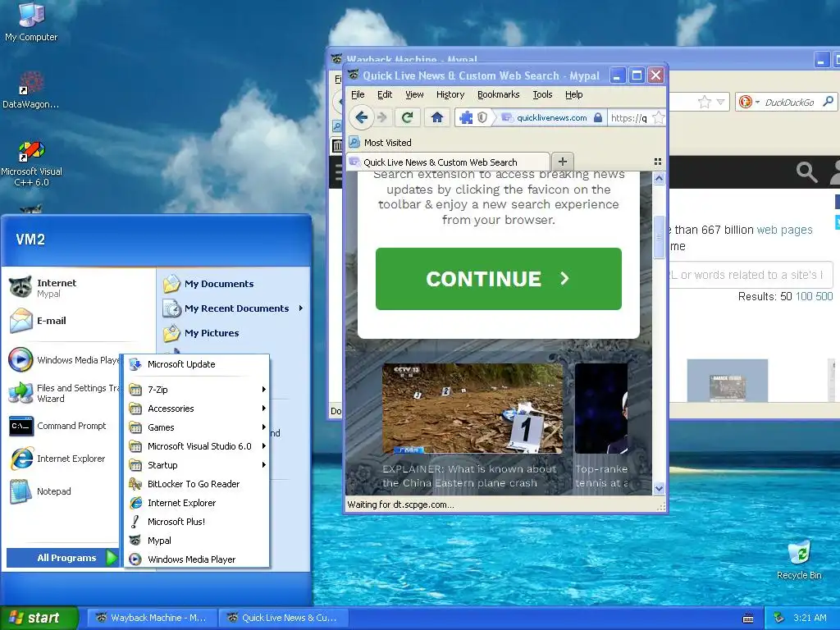
Task: Click the scroll up arrow in Quick Live News page
Action: [x=659, y=178]
